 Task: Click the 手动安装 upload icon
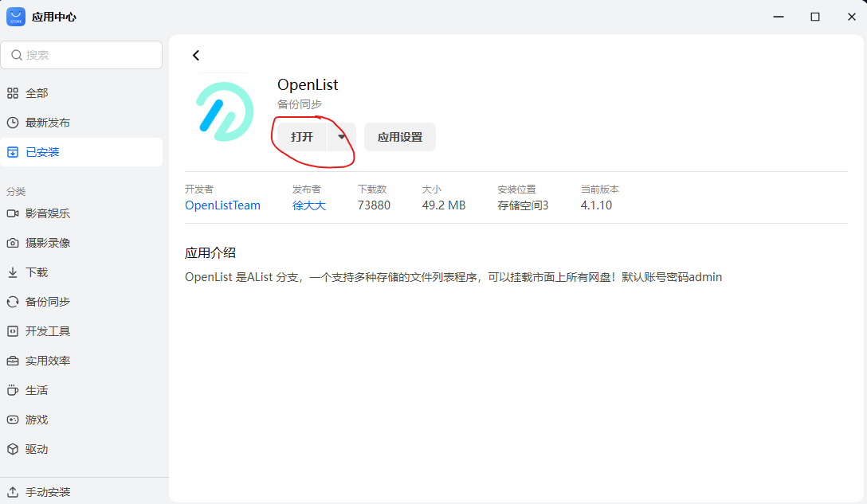pyautogui.click(x=13, y=492)
